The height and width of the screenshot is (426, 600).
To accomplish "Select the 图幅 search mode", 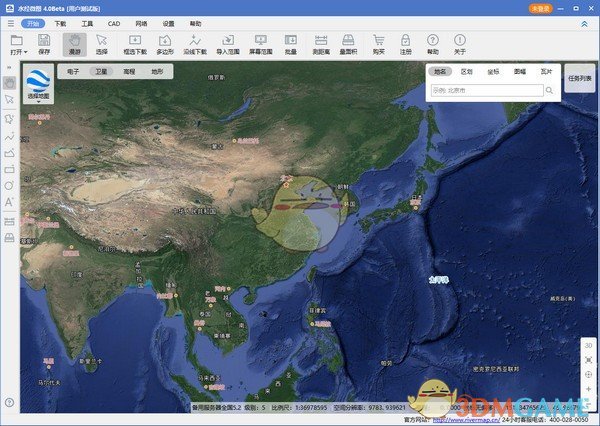I will [520, 72].
